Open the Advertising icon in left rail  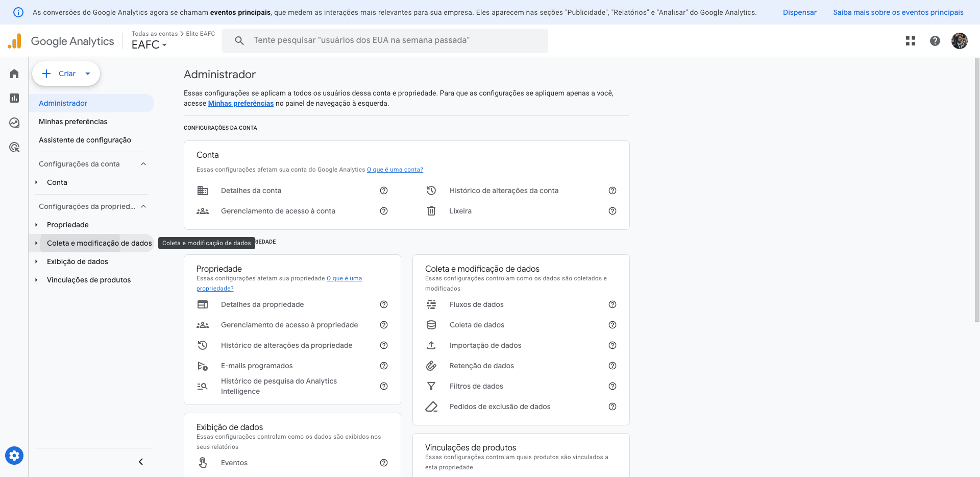[x=14, y=147]
